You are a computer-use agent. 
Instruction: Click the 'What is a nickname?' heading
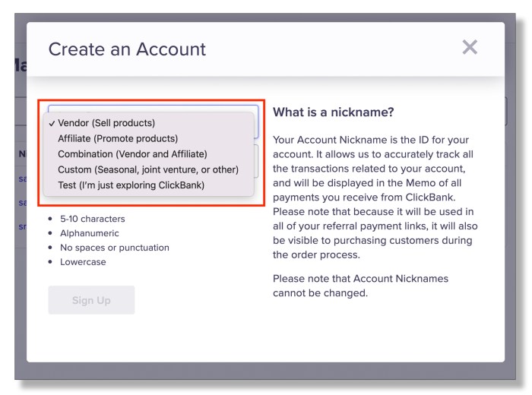coord(333,112)
